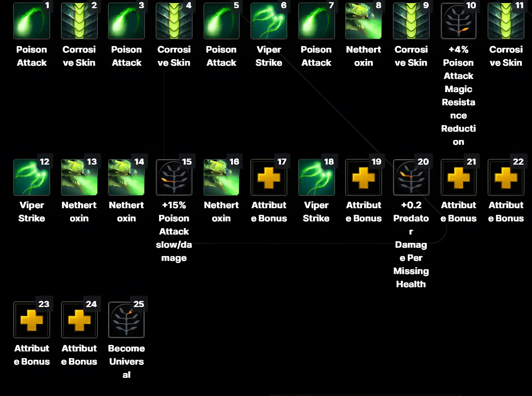This screenshot has height=396, width=532.
Task: Click 'Attribute Bonus' label under level 17
Action: (269, 212)
